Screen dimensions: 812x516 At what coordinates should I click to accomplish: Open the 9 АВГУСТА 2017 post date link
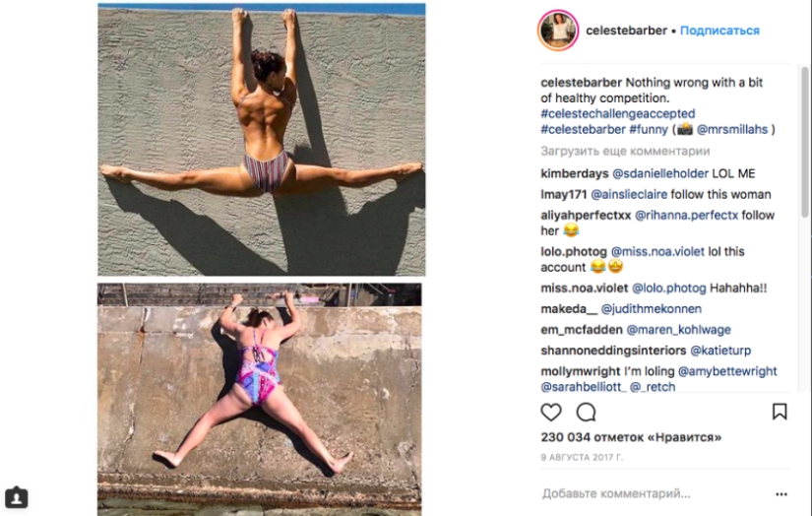[x=582, y=458]
